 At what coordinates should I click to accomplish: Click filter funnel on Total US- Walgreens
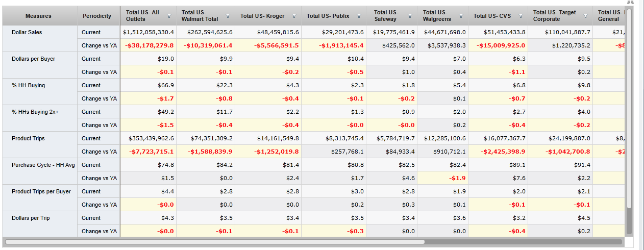click(x=461, y=16)
